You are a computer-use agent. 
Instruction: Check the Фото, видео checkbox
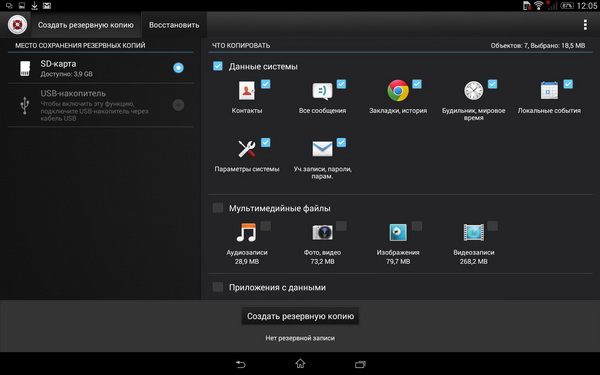[x=341, y=226]
